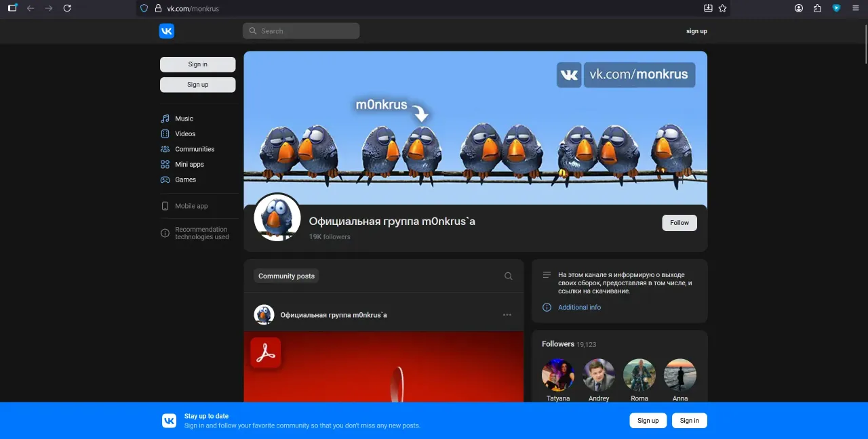Click the browser address bar URL
The image size is (868, 439).
click(193, 9)
